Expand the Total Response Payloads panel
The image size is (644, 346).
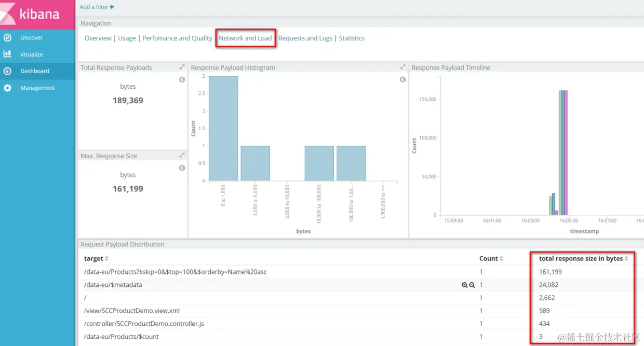point(183,67)
